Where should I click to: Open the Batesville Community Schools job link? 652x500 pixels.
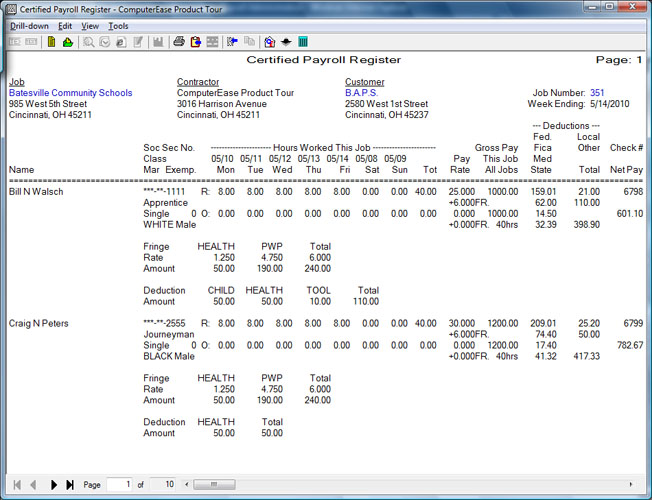tap(70, 92)
